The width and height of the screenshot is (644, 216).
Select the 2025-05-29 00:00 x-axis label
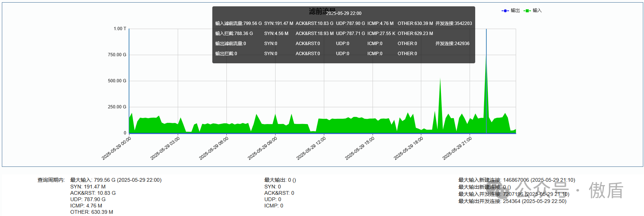[x=116, y=148]
